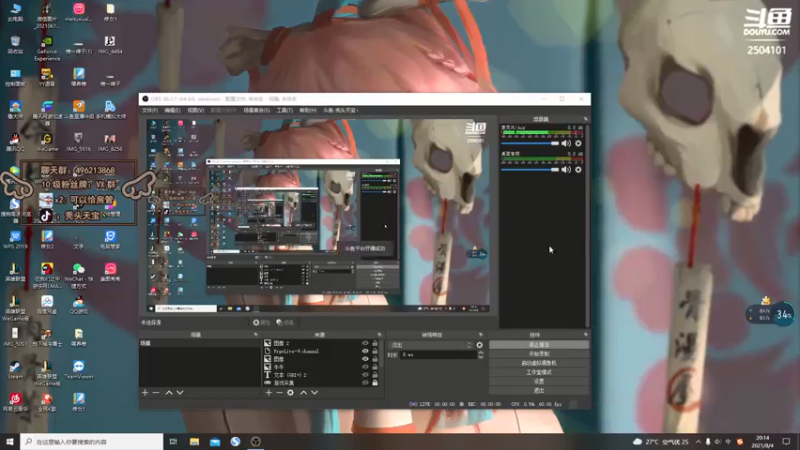This screenshot has height=450, width=800.
Task: Move selected source up with arrow
Action: (304, 392)
